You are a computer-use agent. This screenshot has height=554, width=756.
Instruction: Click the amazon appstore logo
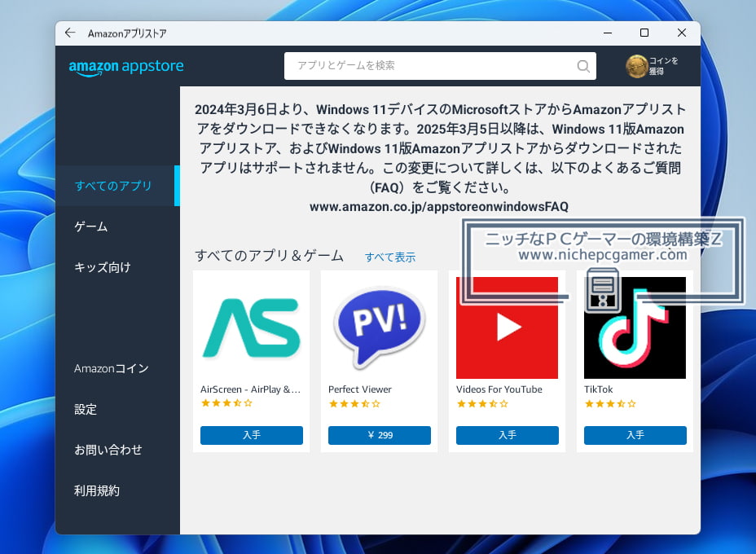coord(126,67)
